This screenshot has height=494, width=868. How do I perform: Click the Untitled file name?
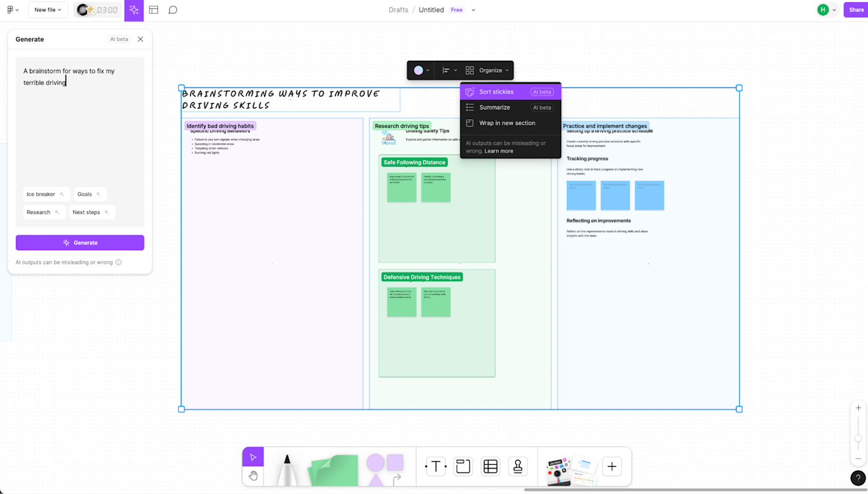[x=431, y=10]
